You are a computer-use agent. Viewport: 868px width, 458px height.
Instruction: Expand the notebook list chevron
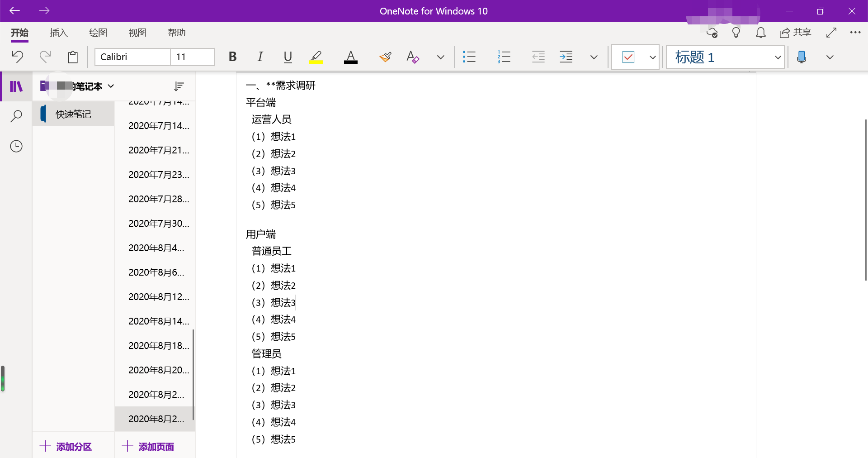(x=111, y=86)
